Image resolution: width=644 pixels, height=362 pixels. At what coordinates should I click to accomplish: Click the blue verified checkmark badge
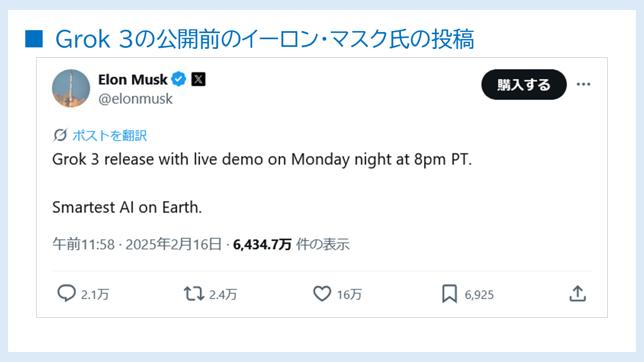(x=180, y=79)
